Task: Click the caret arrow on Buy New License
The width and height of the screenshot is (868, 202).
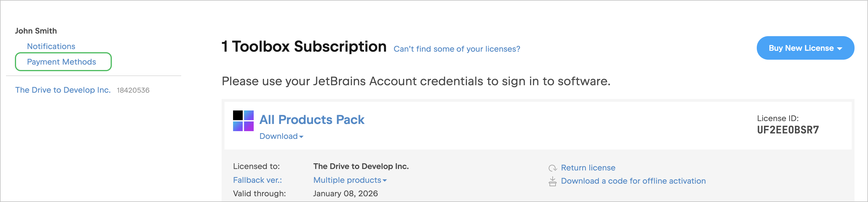Action: 839,49
